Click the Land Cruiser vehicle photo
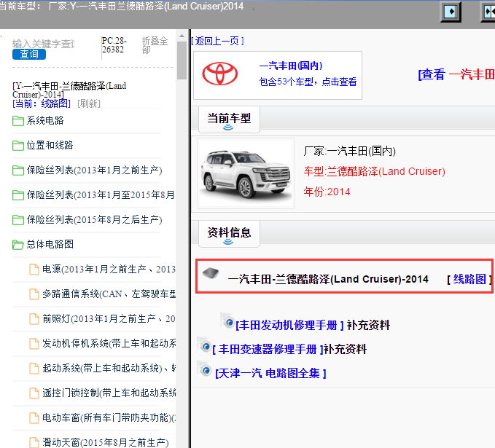The image size is (495, 448). pyautogui.click(x=246, y=173)
